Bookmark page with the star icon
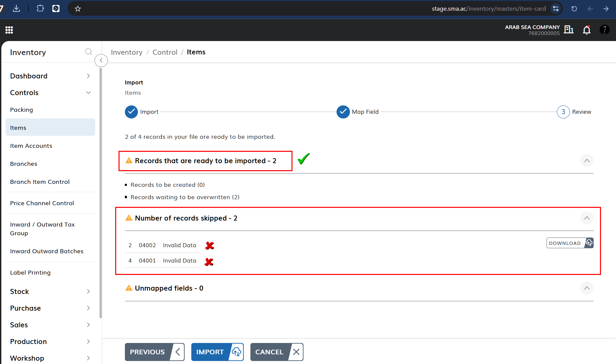Screen dimensions: 616x364 point(78,9)
